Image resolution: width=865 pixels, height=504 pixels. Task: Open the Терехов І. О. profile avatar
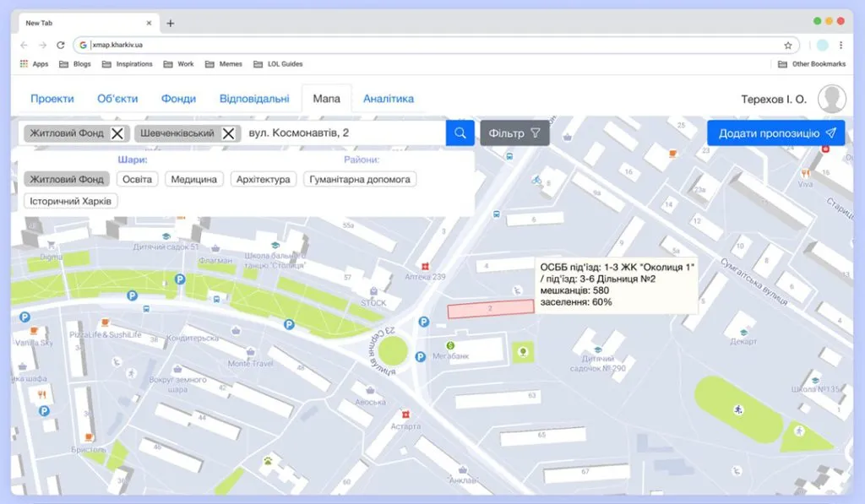pos(832,98)
